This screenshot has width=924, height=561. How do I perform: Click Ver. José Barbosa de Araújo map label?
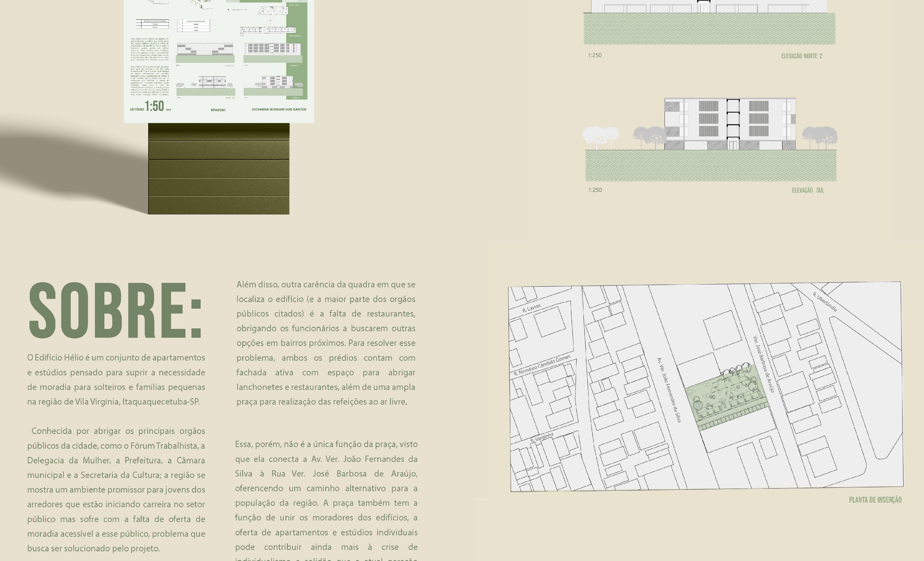764,364
